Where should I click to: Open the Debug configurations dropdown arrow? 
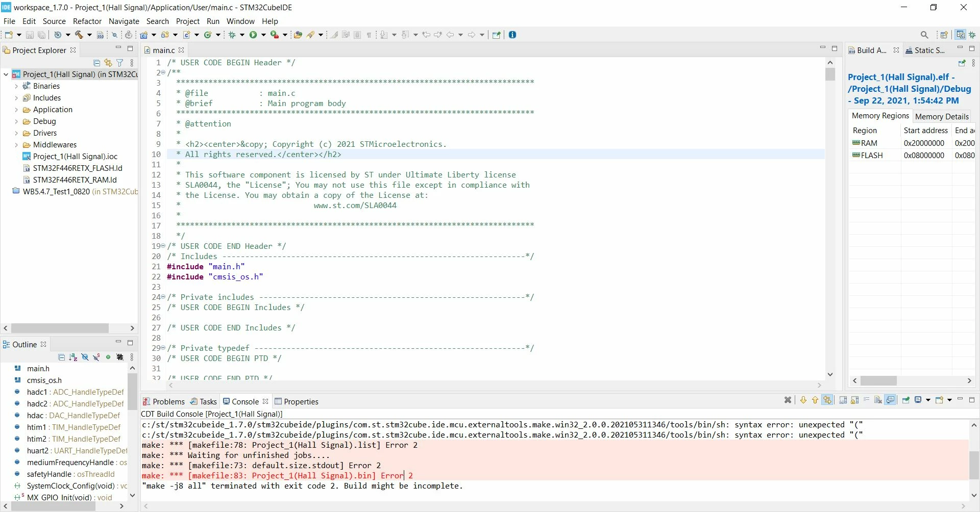point(242,35)
